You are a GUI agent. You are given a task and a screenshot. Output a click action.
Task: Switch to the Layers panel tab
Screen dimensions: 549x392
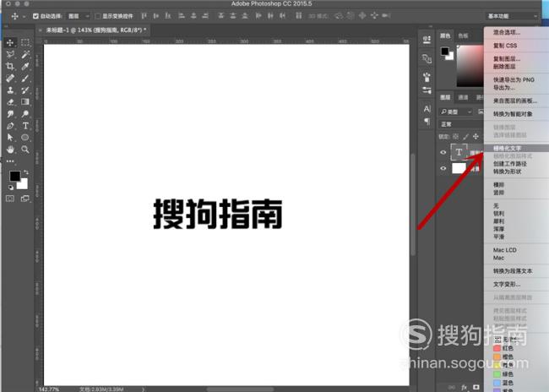point(445,97)
